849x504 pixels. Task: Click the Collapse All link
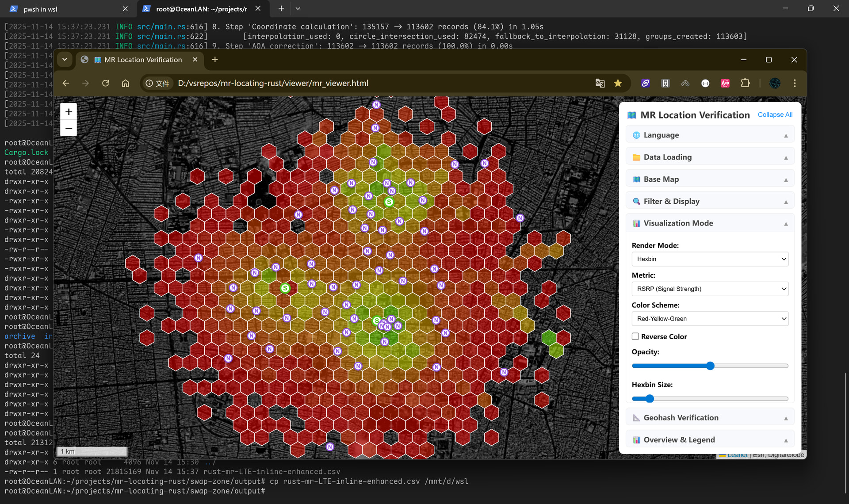(775, 115)
